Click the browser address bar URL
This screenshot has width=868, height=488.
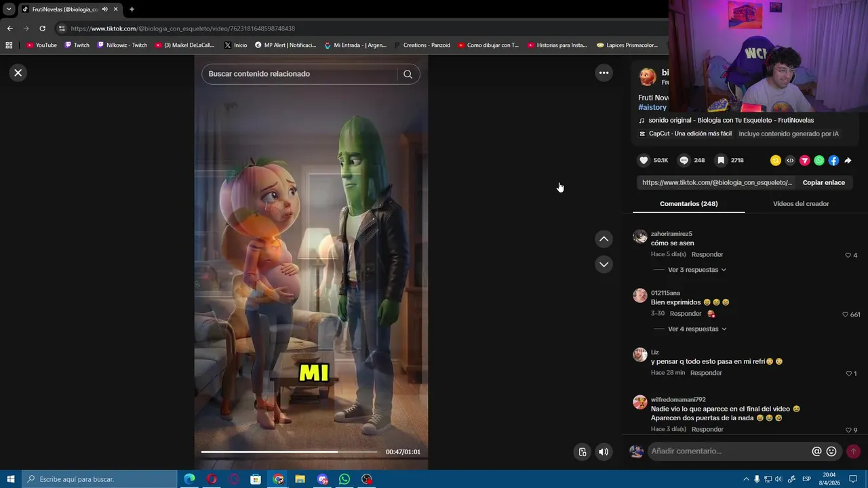[x=183, y=28]
